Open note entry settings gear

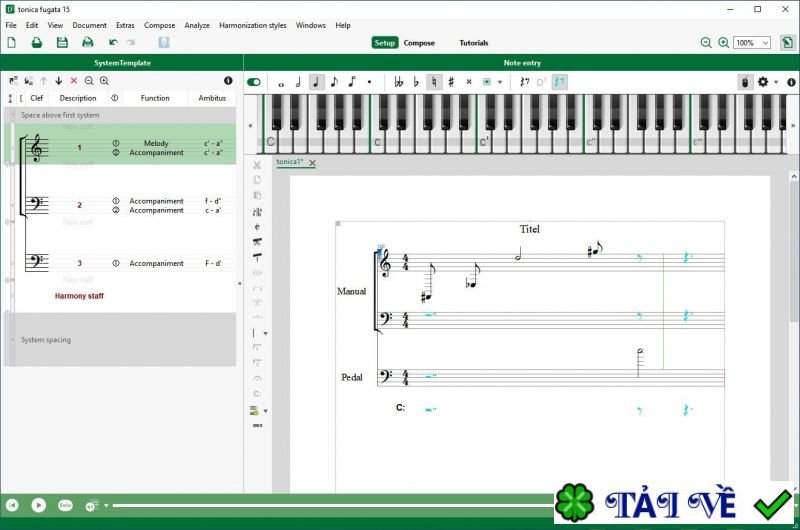pos(763,82)
